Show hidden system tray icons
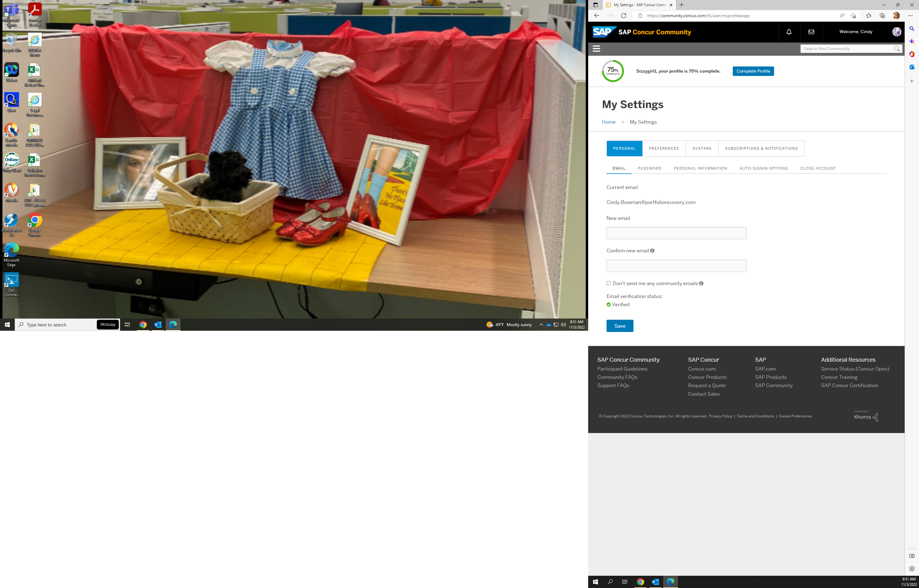Viewport: 919px width, 588px height. click(x=541, y=325)
